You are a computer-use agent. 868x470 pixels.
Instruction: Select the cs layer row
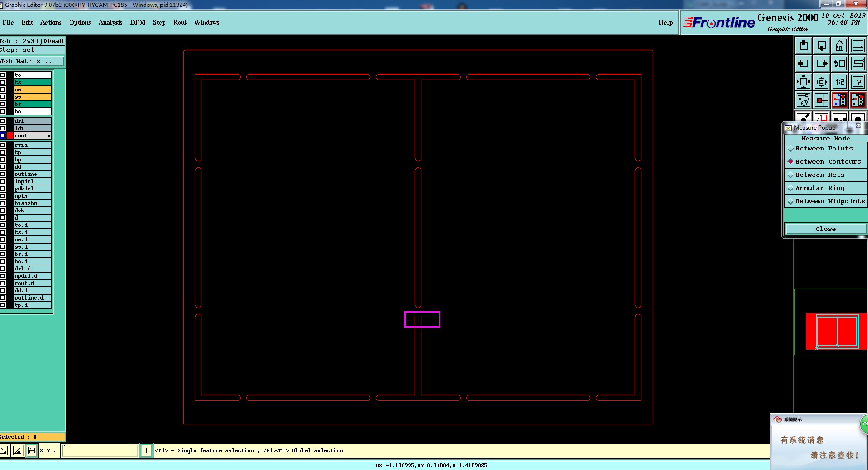(32, 90)
